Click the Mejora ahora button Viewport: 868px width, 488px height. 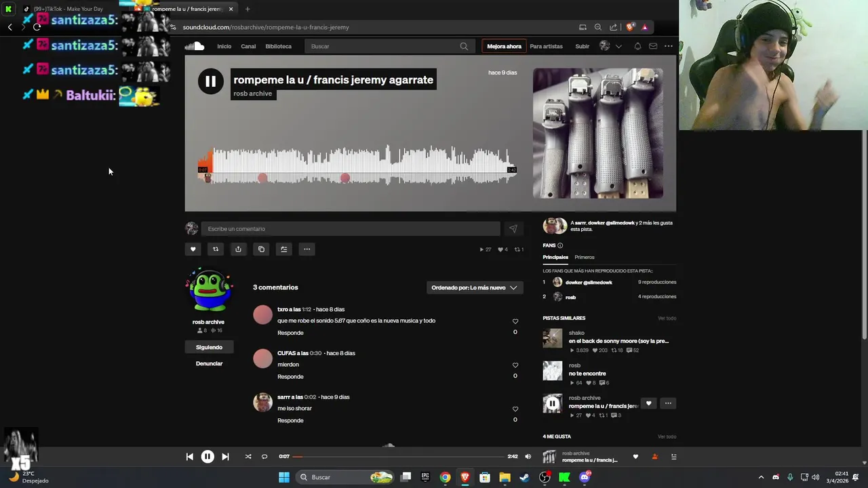click(x=504, y=46)
